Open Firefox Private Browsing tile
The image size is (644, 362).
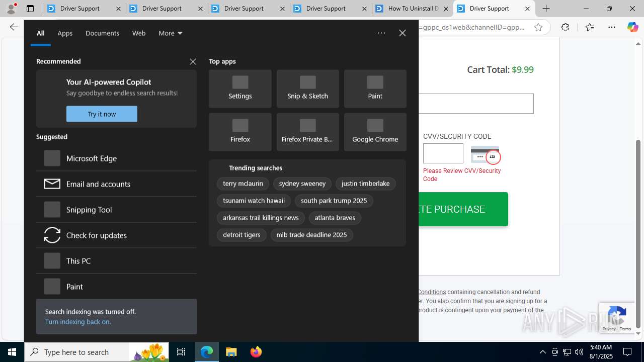pos(307,132)
